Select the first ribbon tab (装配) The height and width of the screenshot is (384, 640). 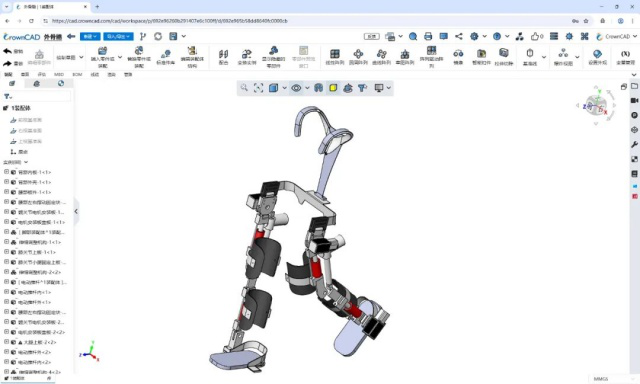point(8,75)
